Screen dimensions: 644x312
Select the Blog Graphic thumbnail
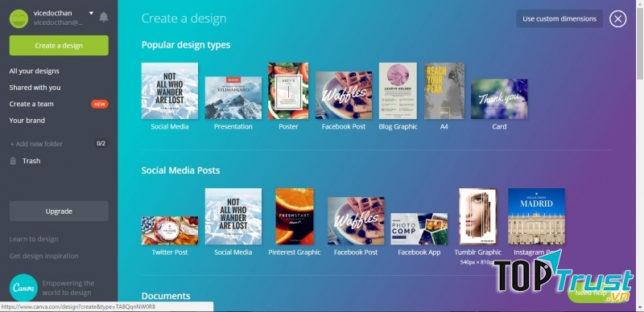pyautogui.click(x=398, y=91)
